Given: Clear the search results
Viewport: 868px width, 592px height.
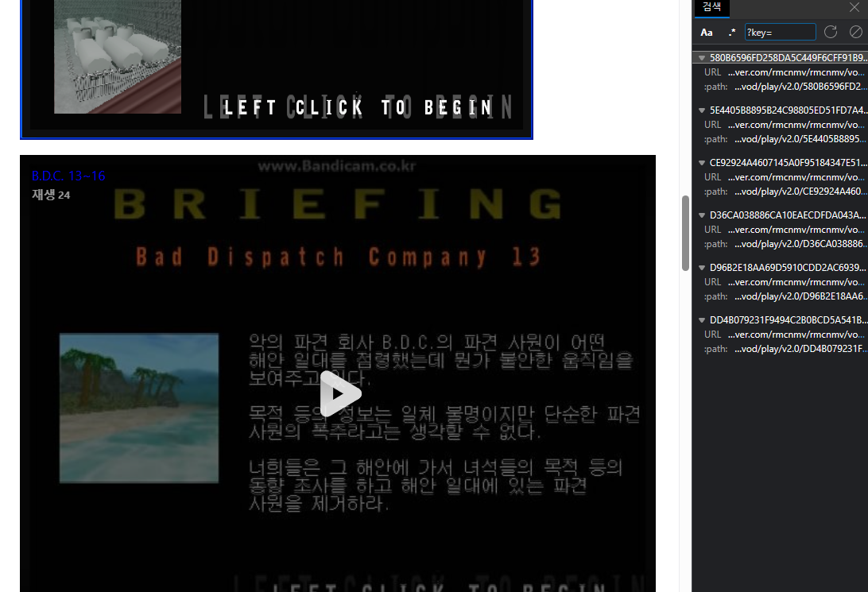Looking at the screenshot, I should (x=856, y=32).
